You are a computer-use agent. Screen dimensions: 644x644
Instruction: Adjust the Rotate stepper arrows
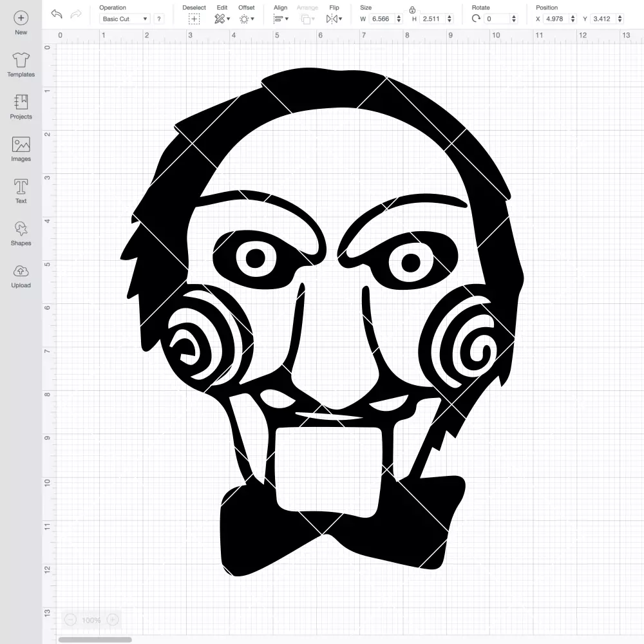pos(514,19)
